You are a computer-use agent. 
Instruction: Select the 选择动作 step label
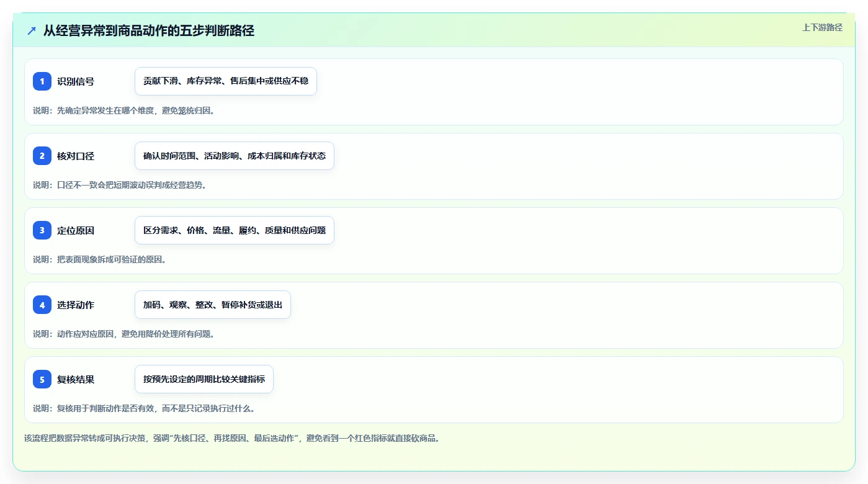pyautogui.click(x=76, y=305)
